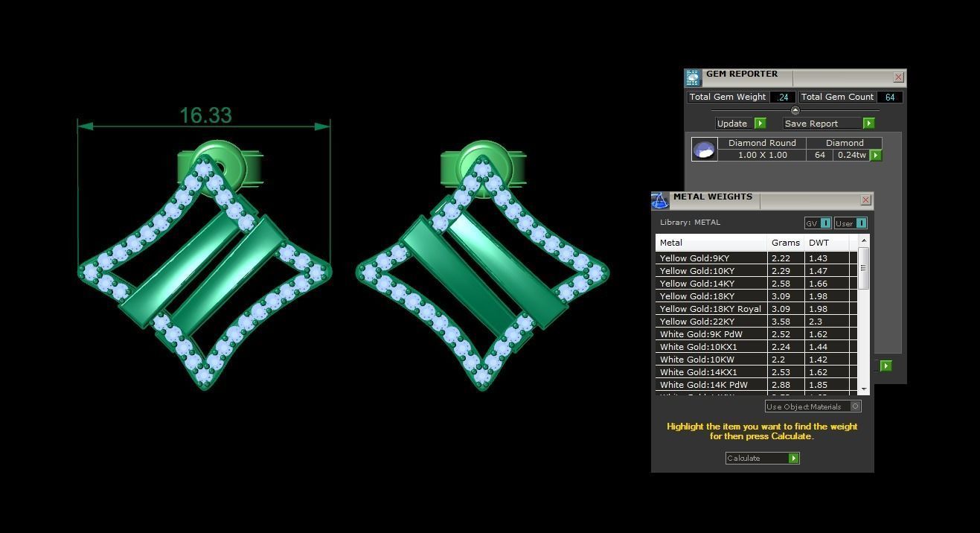Sort by the DWT column header

click(x=827, y=243)
